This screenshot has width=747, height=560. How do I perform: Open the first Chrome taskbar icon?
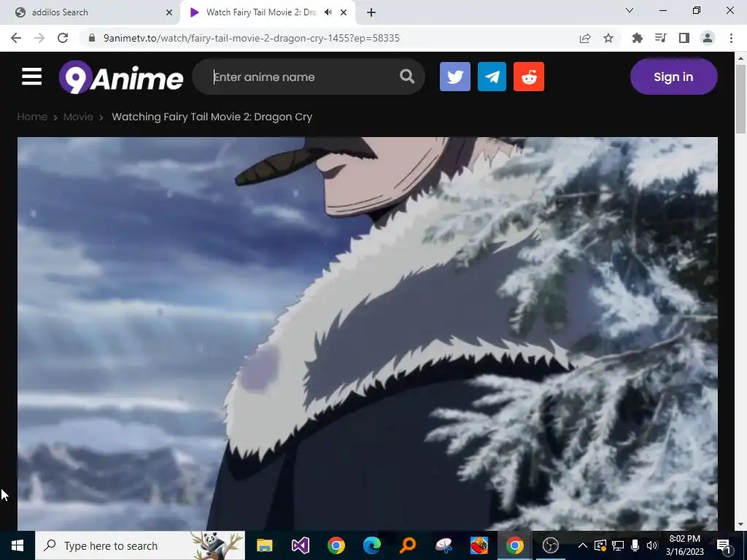(x=336, y=545)
